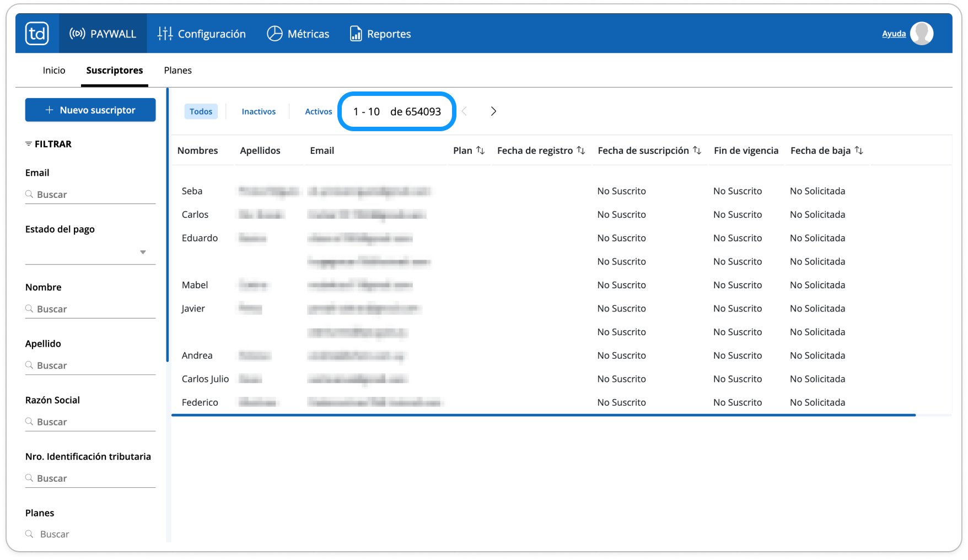
Task: Go to the next page arrow
Action: tap(493, 111)
